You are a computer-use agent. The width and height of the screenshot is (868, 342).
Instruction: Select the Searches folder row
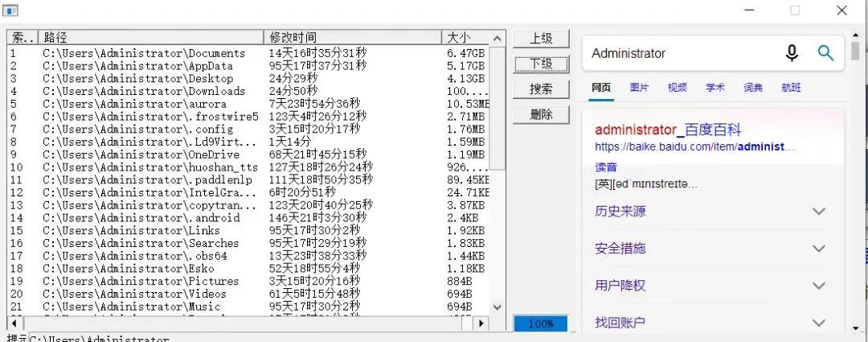pyautogui.click(x=248, y=243)
